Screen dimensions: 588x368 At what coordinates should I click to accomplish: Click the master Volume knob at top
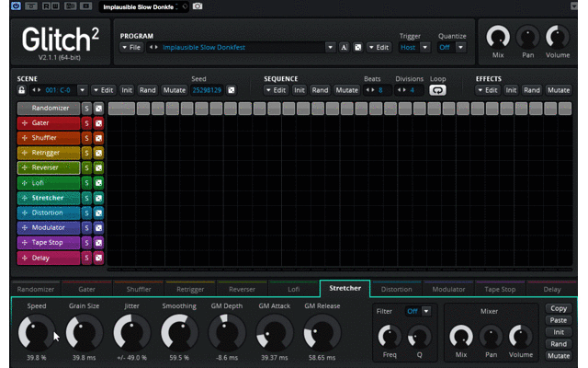point(558,37)
